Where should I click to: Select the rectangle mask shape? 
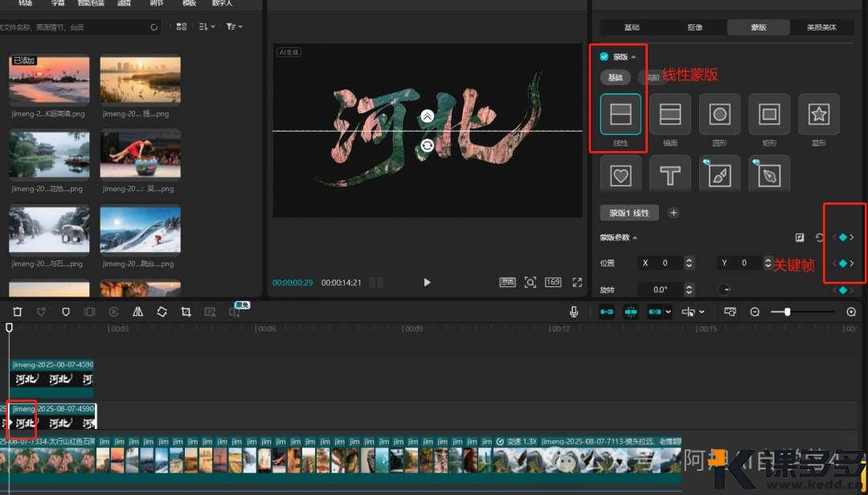click(x=769, y=114)
